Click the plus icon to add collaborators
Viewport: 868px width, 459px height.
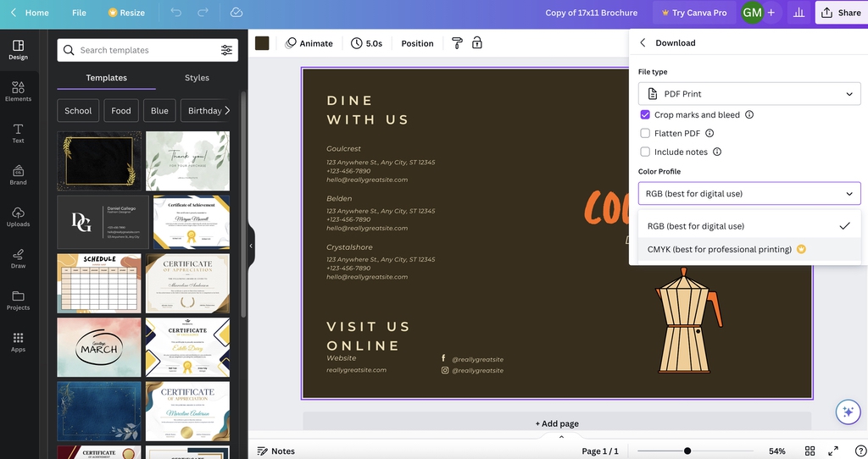(771, 12)
